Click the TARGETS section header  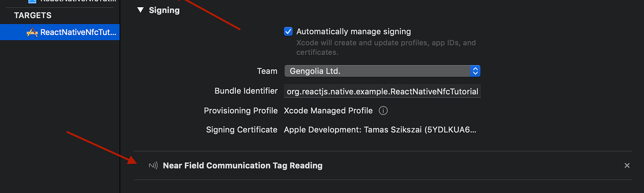point(33,15)
